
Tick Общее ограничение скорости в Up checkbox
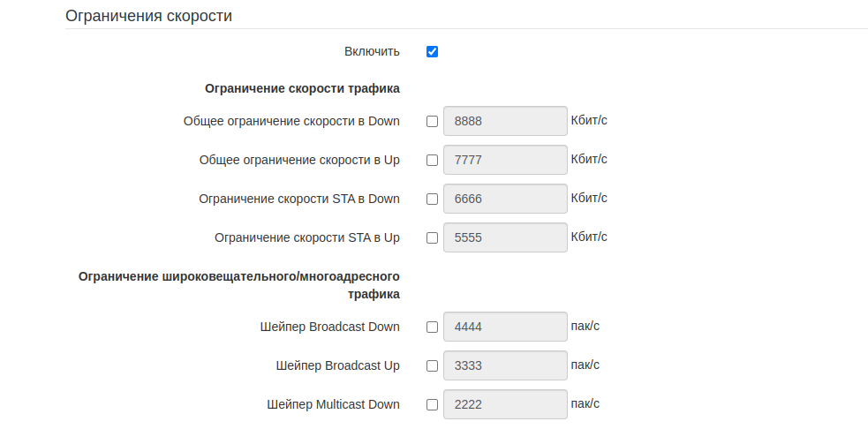(432, 161)
